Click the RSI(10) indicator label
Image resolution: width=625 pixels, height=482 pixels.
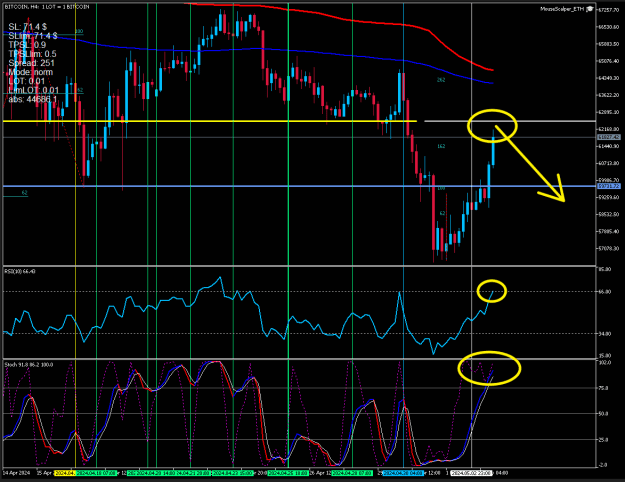(x=20, y=271)
